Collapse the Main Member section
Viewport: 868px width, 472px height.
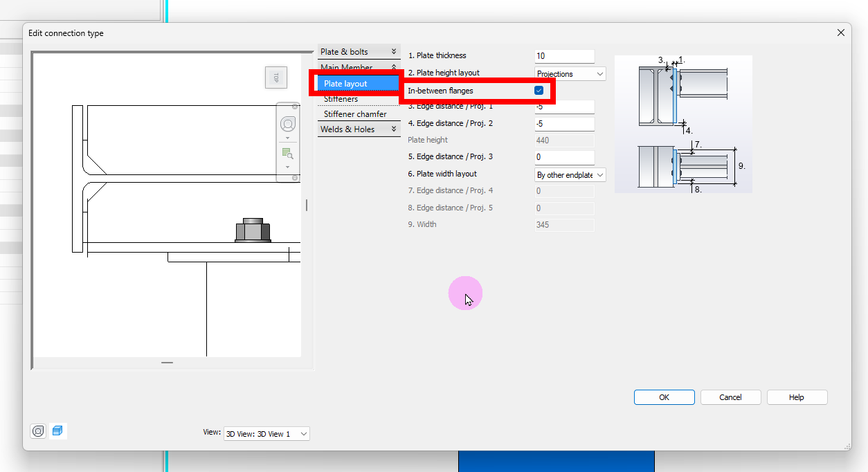point(359,67)
